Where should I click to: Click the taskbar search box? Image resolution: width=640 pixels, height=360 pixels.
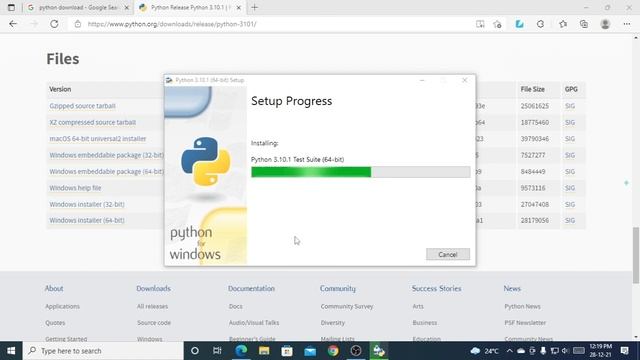pos(103,351)
